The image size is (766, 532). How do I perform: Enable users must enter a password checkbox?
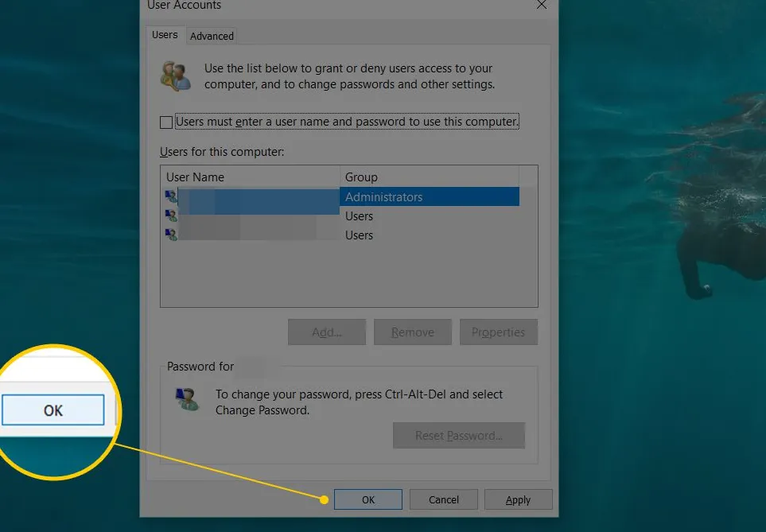[x=166, y=122]
